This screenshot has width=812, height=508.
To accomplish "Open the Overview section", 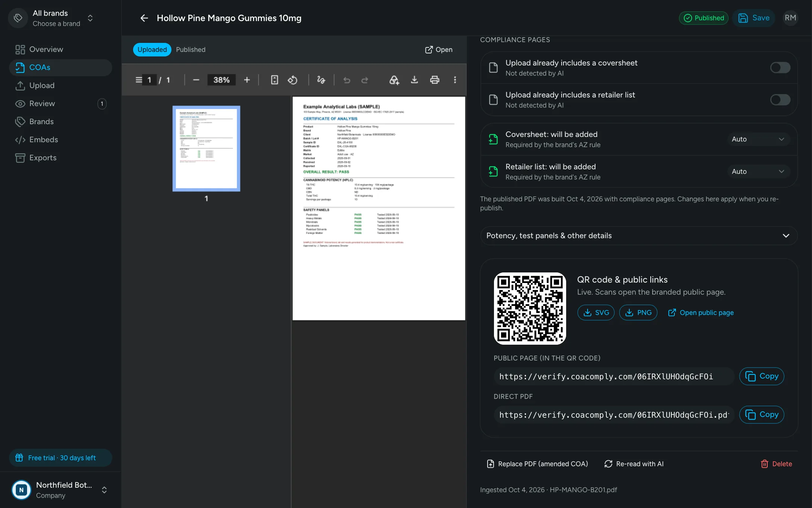I will tap(61, 49).
